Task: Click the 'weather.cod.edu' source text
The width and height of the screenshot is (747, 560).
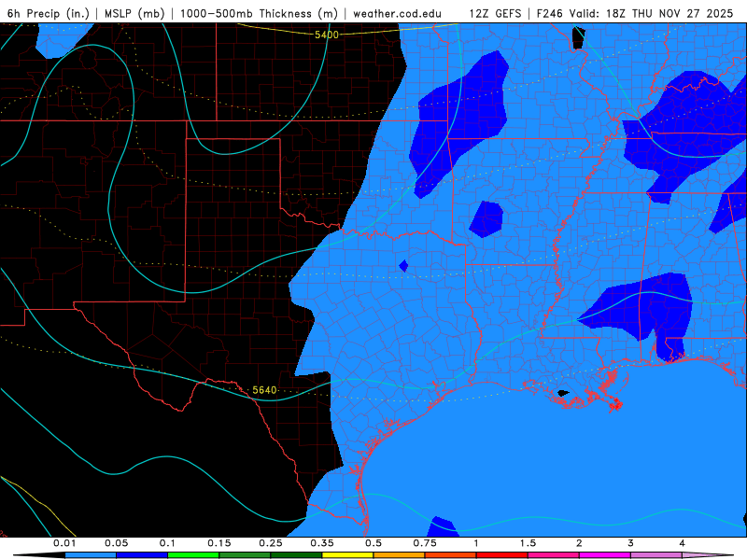Action: tap(397, 13)
